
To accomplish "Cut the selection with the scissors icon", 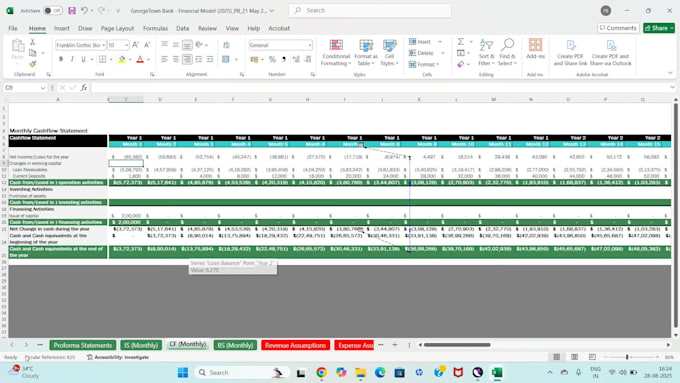I will point(33,42).
